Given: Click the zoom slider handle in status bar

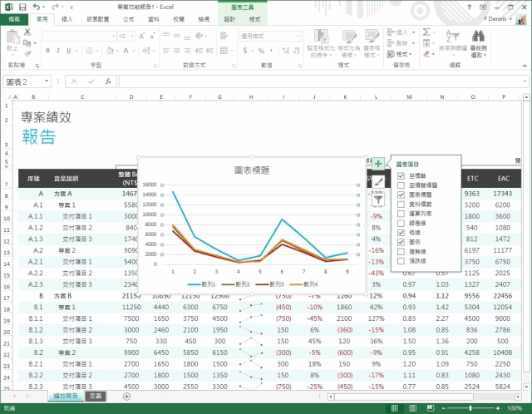Looking at the screenshot, I should click(470, 408).
